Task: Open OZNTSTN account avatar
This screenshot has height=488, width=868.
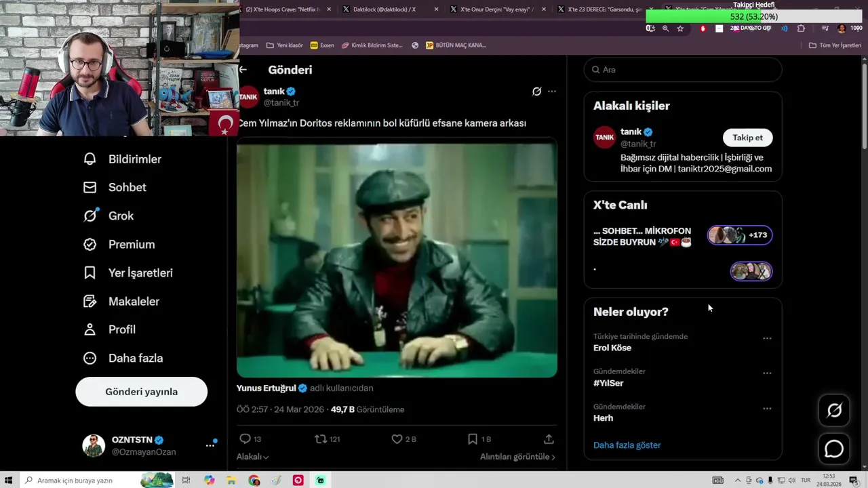Action: [94, 445]
